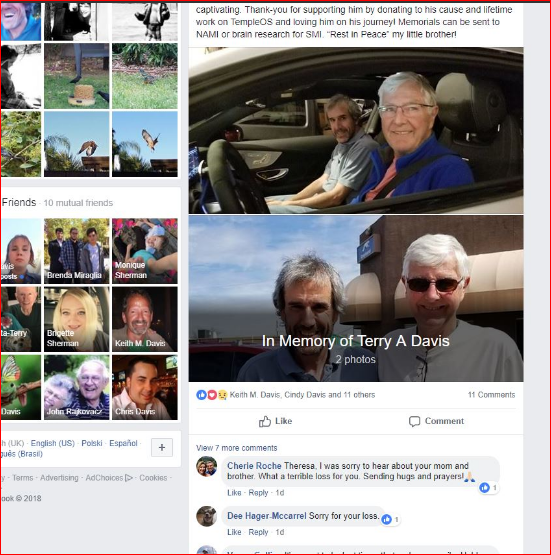Open Dee Hager-Mccarrel's avatar
The width and height of the screenshot is (551, 555).
pyautogui.click(x=207, y=516)
